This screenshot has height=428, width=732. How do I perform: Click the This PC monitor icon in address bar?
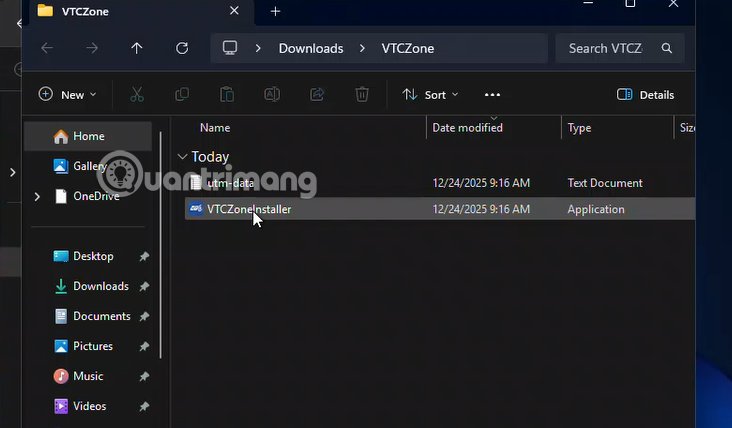point(230,48)
